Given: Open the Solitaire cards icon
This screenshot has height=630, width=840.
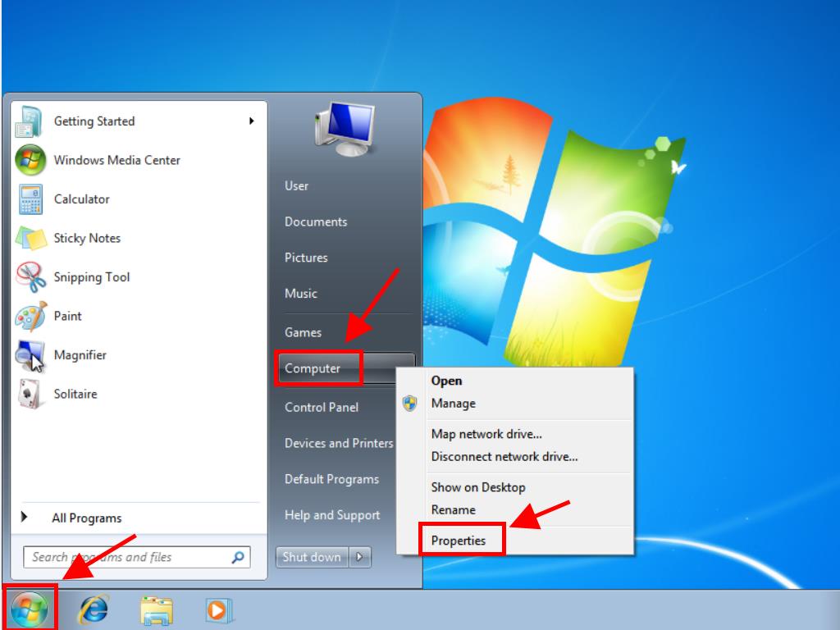Looking at the screenshot, I should point(30,395).
